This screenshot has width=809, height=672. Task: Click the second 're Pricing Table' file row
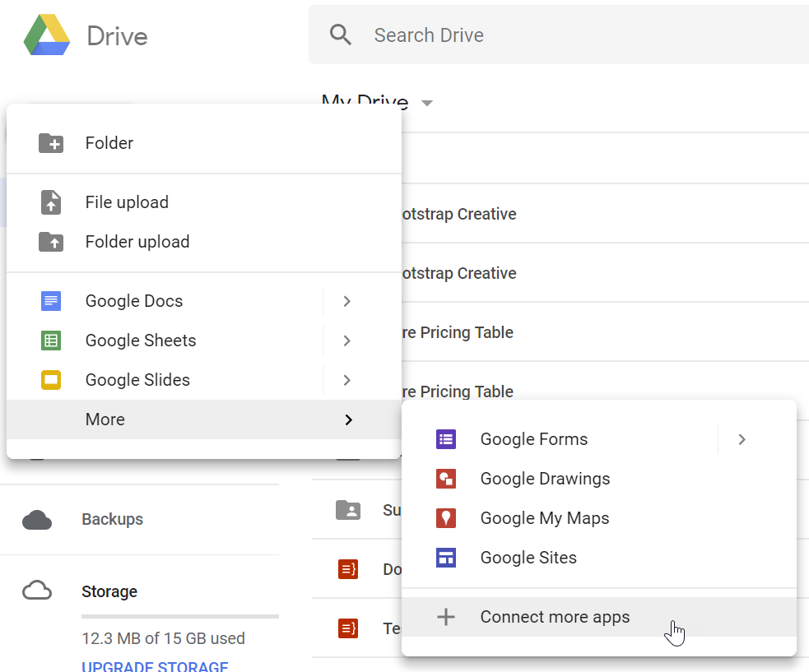(x=605, y=381)
